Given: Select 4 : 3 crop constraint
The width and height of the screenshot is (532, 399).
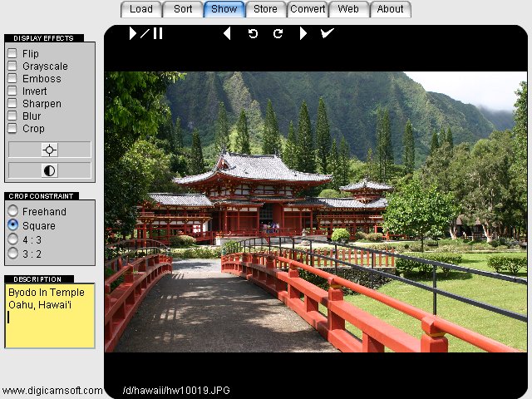Looking at the screenshot, I should pyautogui.click(x=13, y=239).
